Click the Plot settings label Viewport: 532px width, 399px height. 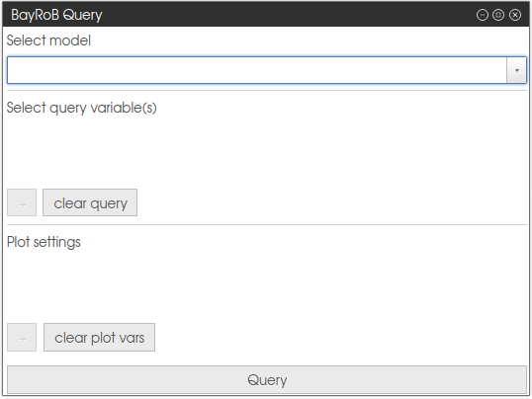pos(44,242)
